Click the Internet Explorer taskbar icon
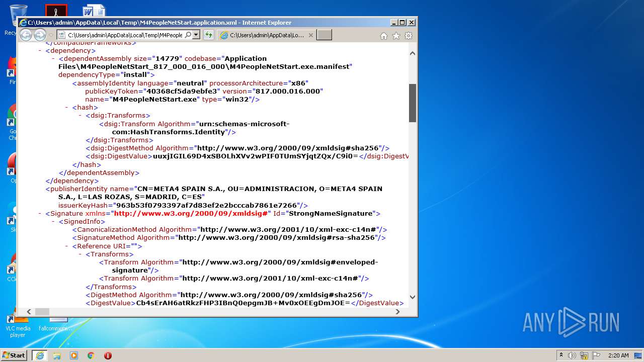 pyautogui.click(x=40, y=355)
